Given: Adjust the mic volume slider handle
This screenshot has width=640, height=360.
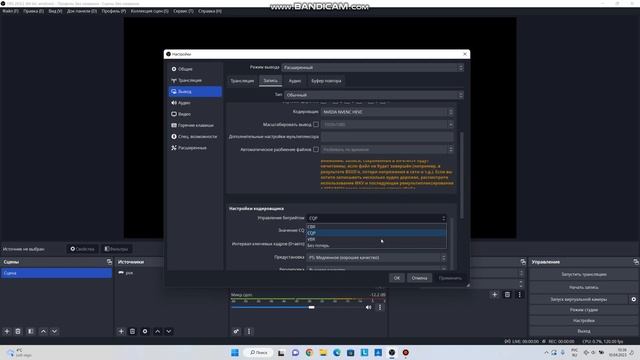Looking at the screenshot, I should pyautogui.click(x=311, y=307).
